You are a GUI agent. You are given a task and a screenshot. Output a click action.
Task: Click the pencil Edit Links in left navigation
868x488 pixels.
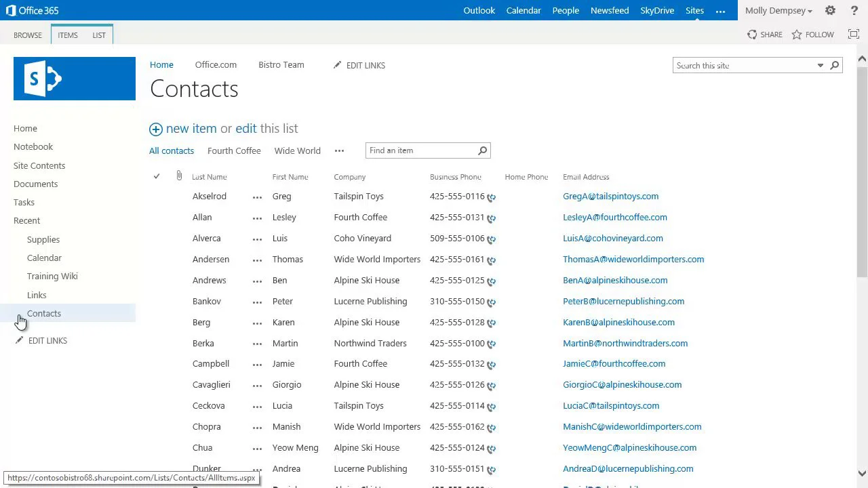click(x=41, y=340)
